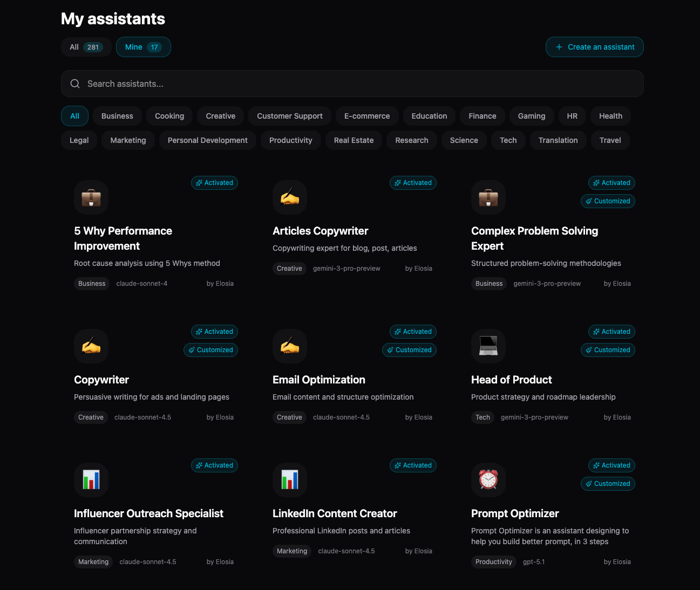Image resolution: width=700 pixels, height=590 pixels.
Task: Filter by the Marketing category
Action: click(x=128, y=140)
